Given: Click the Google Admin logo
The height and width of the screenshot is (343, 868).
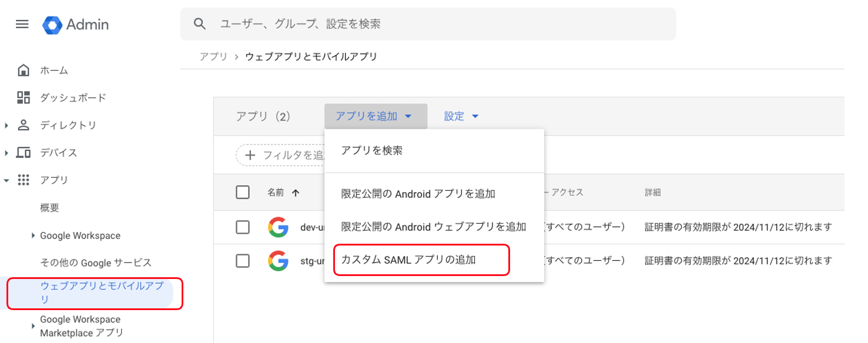Looking at the screenshot, I should click(x=52, y=25).
